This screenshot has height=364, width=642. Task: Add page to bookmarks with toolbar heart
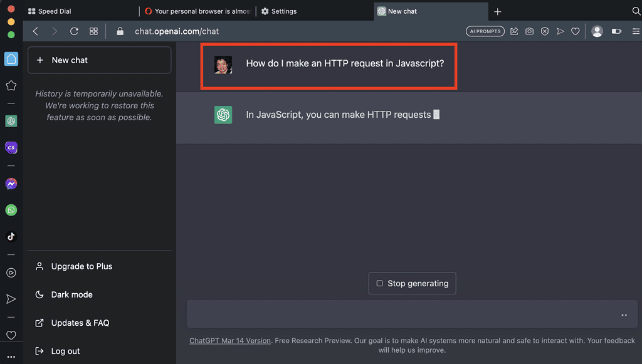(576, 31)
